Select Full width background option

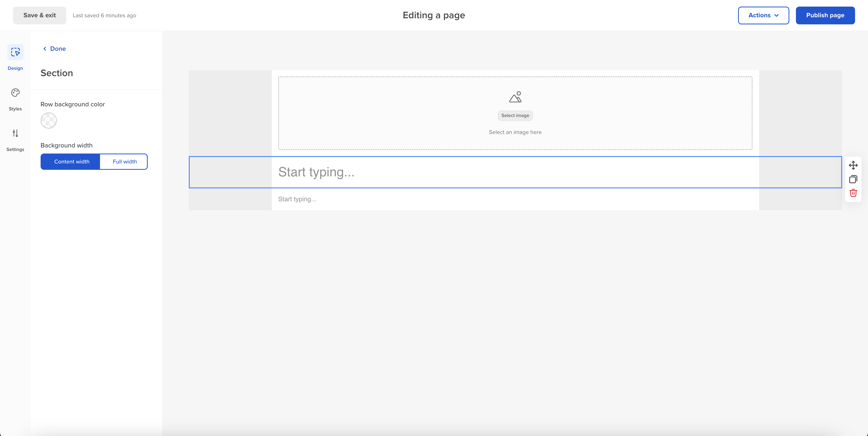[x=124, y=162]
